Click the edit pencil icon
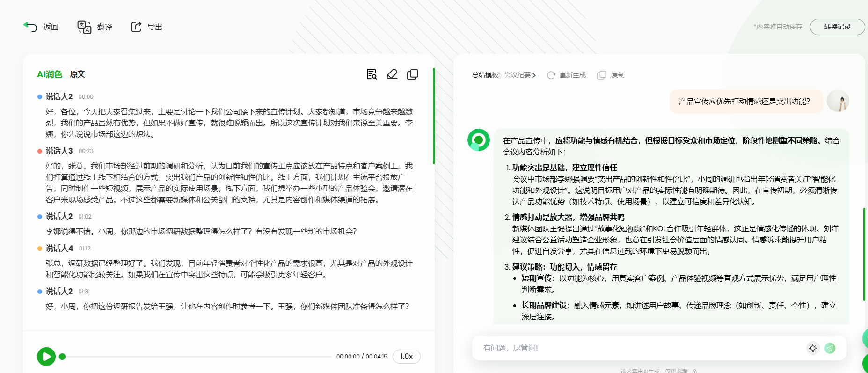The width and height of the screenshot is (868, 373). tap(392, 74)
